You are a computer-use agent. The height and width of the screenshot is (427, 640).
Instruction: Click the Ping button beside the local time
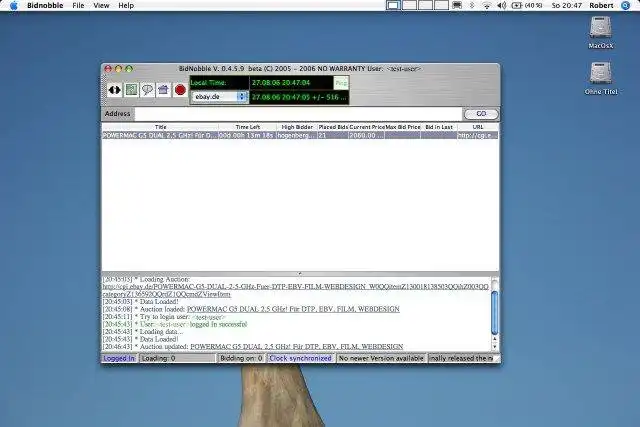pos(341,83)
